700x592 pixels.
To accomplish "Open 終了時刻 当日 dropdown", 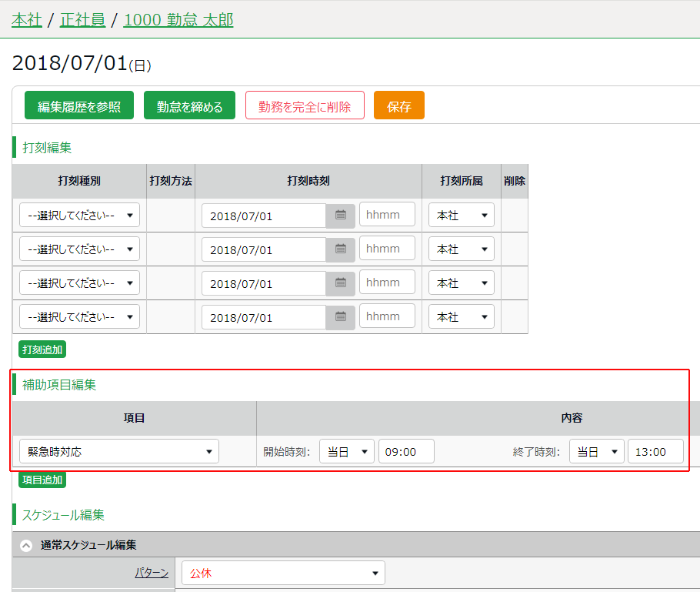I will (x=597, y=451).
